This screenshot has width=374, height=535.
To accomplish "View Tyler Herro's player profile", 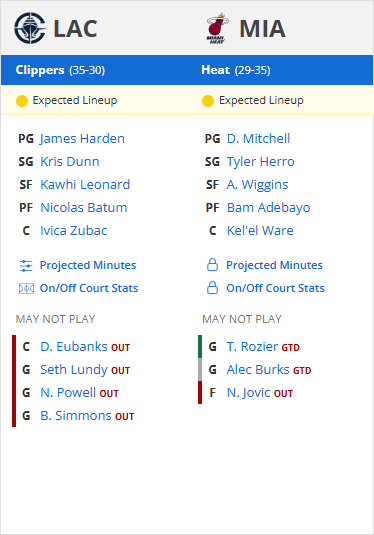I will [x=260, y=162].
